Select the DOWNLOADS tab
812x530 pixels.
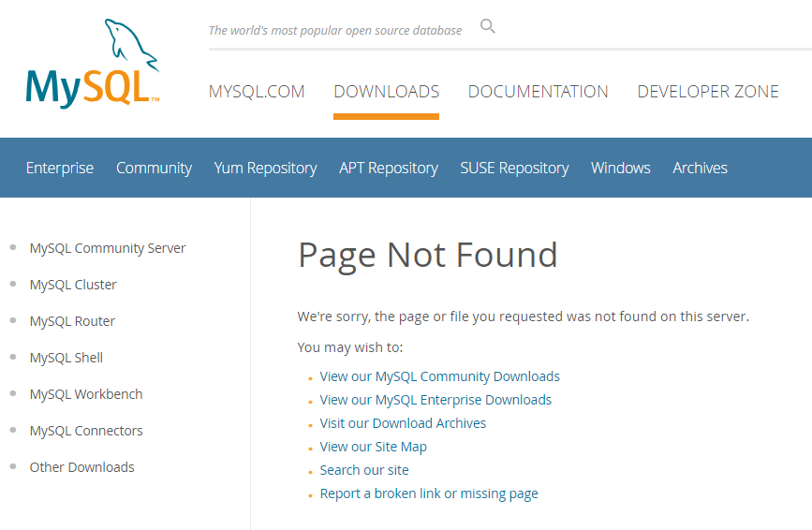pyautogui.click(x=386, y=92)
